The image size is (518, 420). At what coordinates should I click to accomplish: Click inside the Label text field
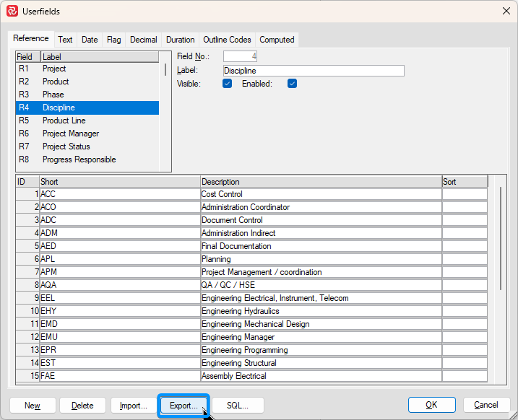313,71
